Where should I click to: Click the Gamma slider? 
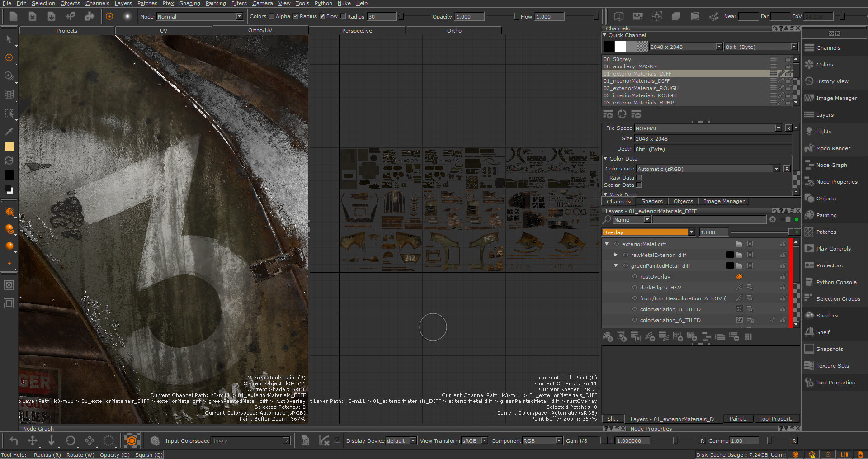point(769,441)
